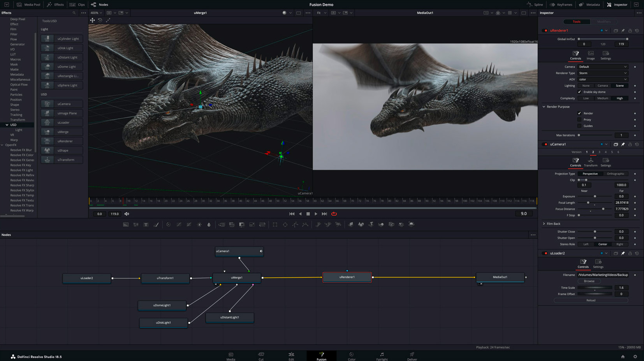Switch to the Image tab of uRenderer1
The image size is (644, 361).
tap(590, 55)
